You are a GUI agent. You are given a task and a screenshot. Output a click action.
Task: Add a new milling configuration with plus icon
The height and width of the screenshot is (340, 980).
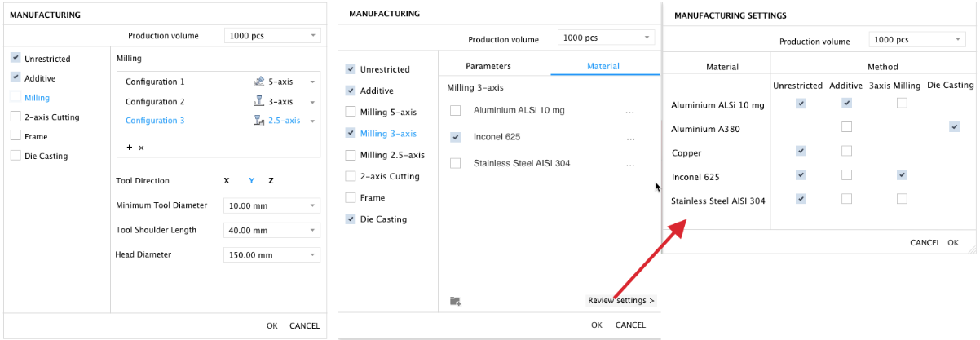tap(129, 148)
